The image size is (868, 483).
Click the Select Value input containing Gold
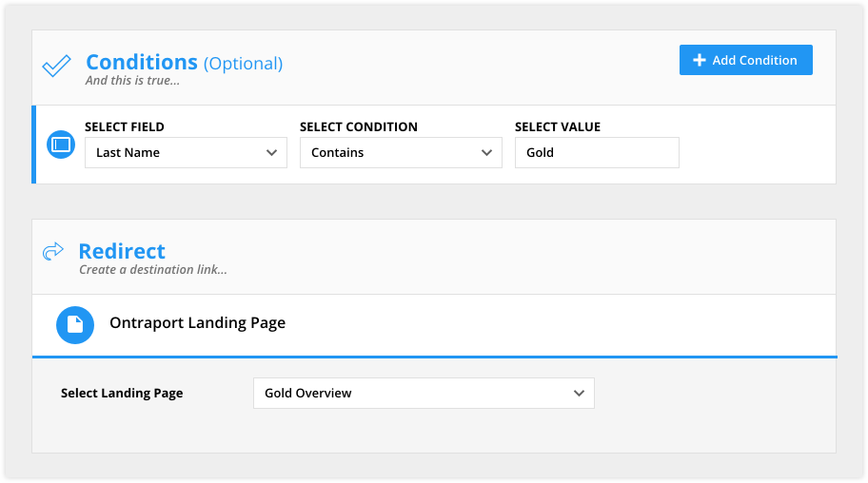pos(597,153)
